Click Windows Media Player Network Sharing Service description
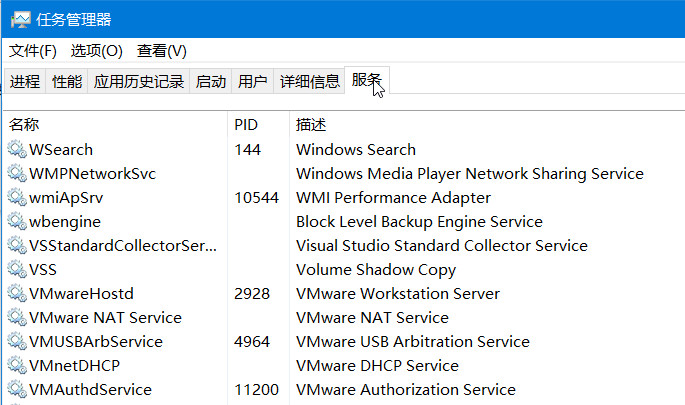The width and height of the screenshot is (685, 405). click(x=470, y=174)
